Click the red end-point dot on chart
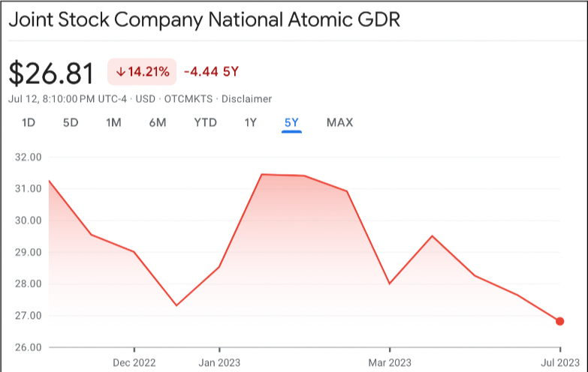588x372 pixels. [560, 322]
